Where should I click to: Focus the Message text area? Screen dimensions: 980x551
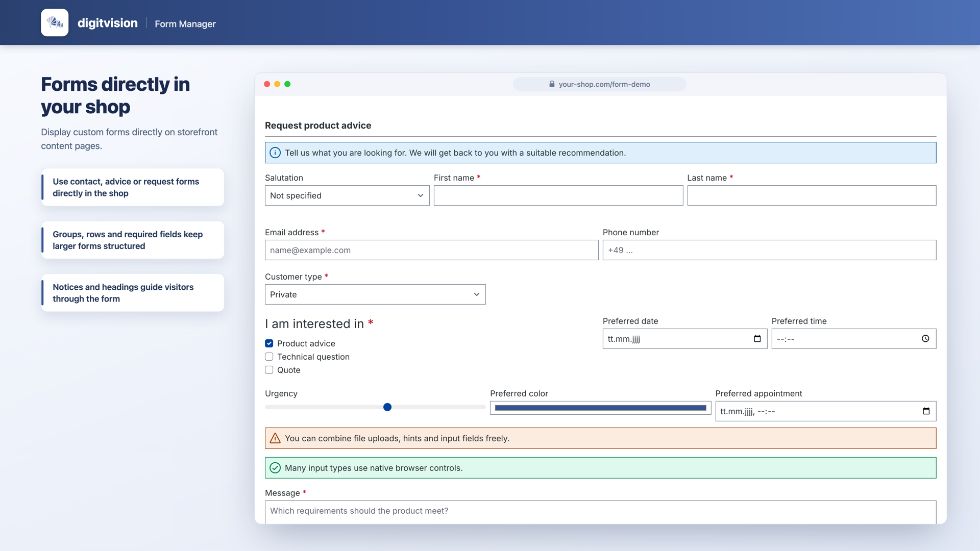pos(600,512)
